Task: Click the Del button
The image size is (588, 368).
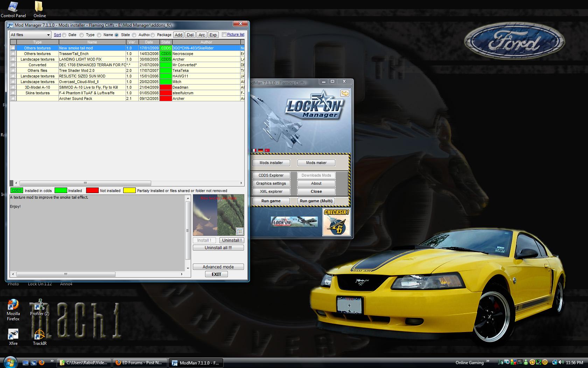Action: tap(190, 35)
